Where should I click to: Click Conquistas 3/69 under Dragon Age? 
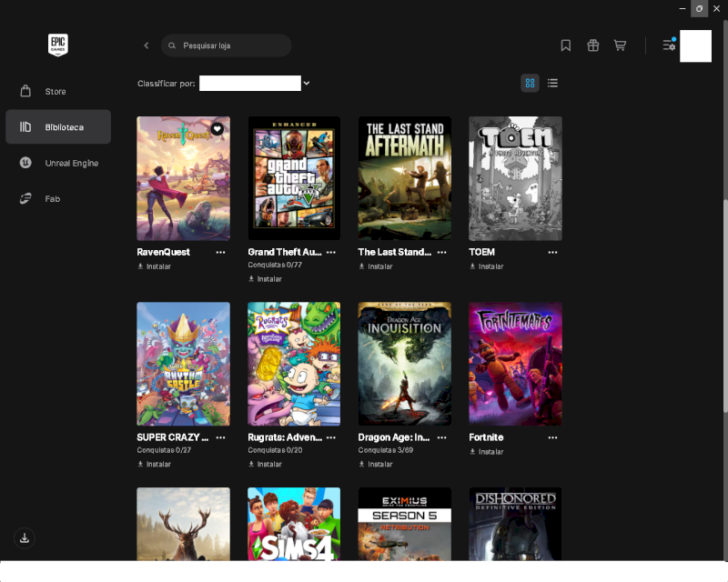point(385,450)
